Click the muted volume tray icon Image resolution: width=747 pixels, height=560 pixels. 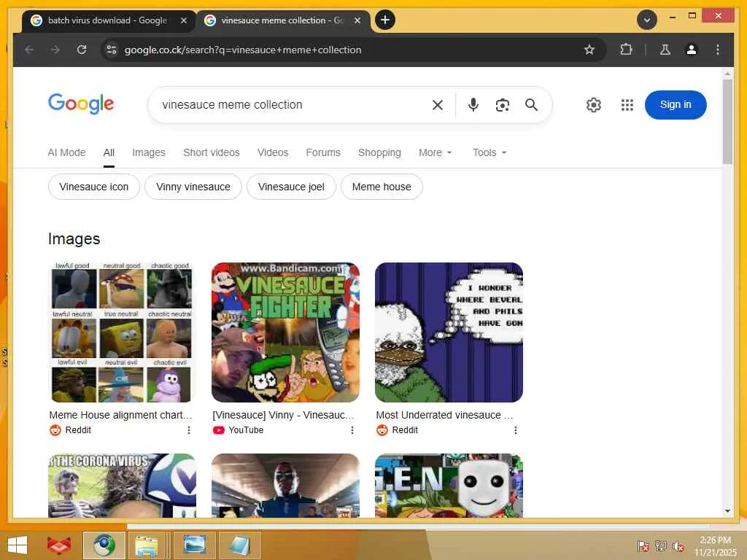pos(678,546)
